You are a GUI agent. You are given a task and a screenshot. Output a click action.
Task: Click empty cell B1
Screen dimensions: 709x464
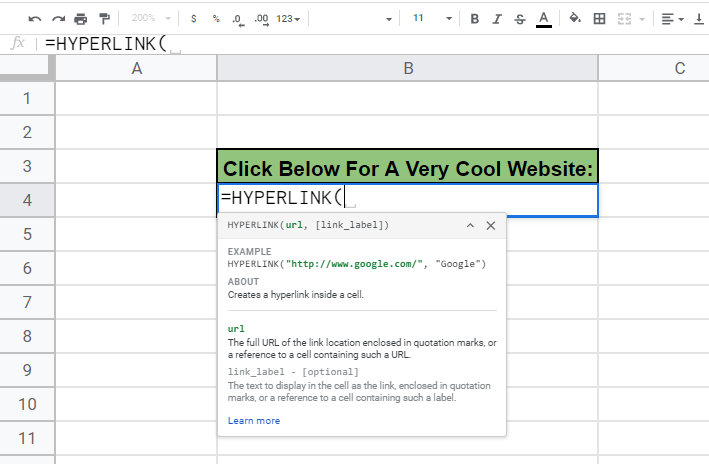click(x=407, y=98)
